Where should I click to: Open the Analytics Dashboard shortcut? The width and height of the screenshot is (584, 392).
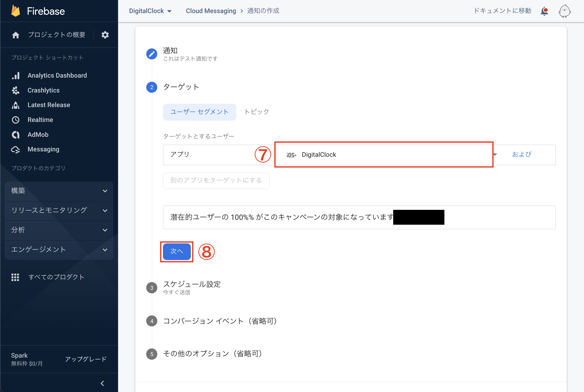[57, 75]
